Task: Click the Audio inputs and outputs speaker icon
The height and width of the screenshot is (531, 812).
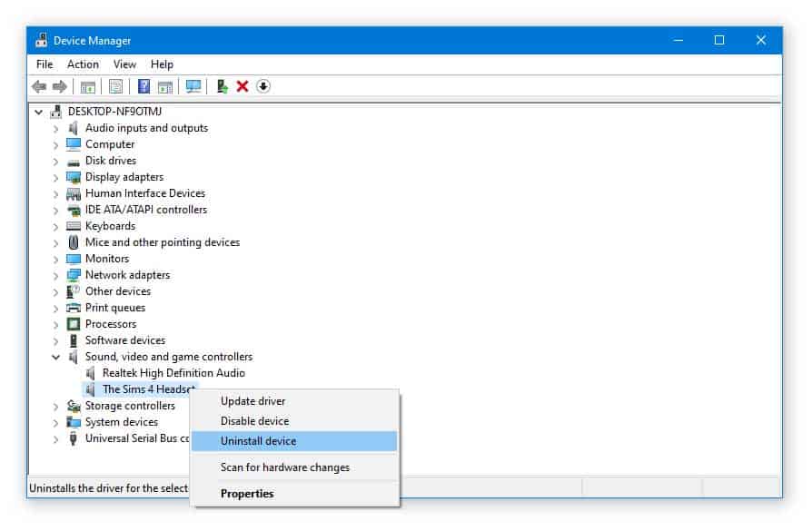Action: 74,128
